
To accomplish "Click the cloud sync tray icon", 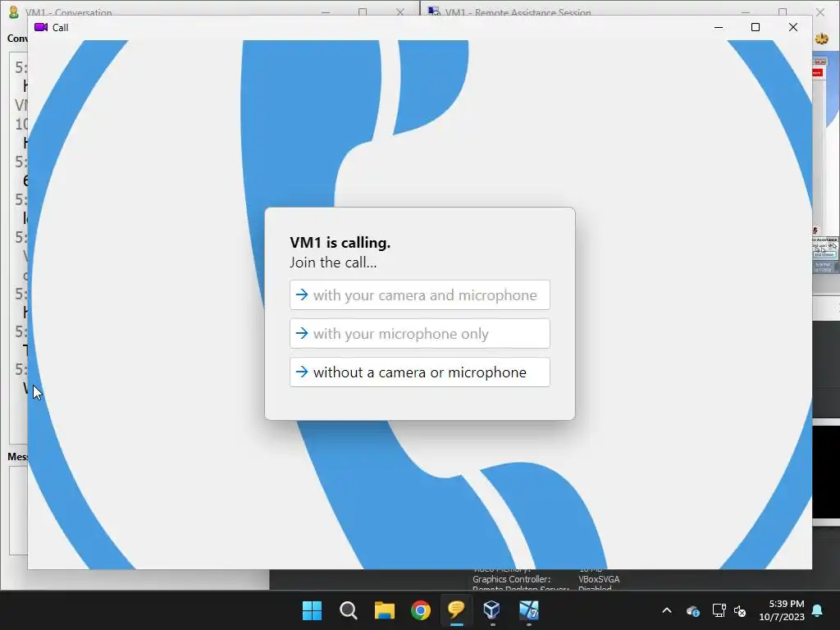I will [x=692, y=610].
